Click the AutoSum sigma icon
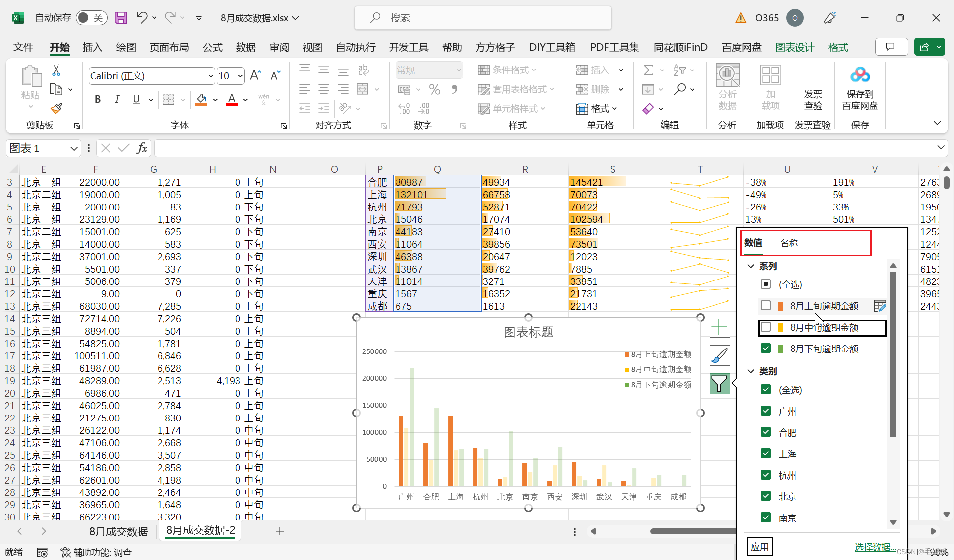954x560 pixels. coord(648,70)
